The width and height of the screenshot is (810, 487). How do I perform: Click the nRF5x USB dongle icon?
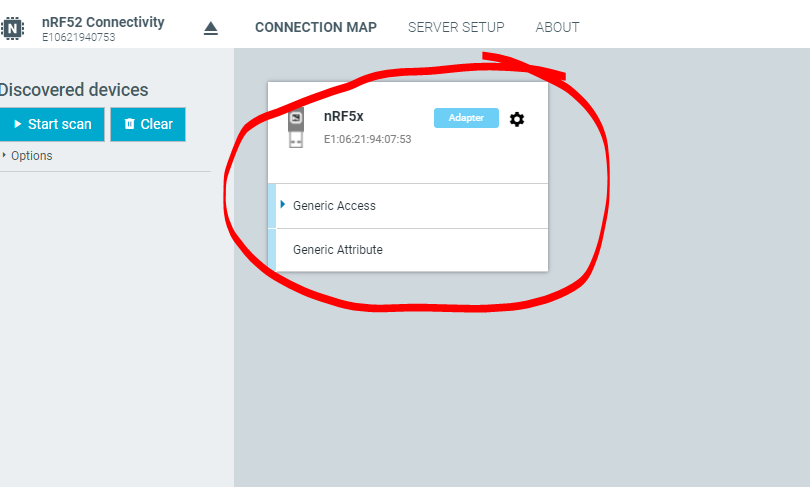point(295,128)
